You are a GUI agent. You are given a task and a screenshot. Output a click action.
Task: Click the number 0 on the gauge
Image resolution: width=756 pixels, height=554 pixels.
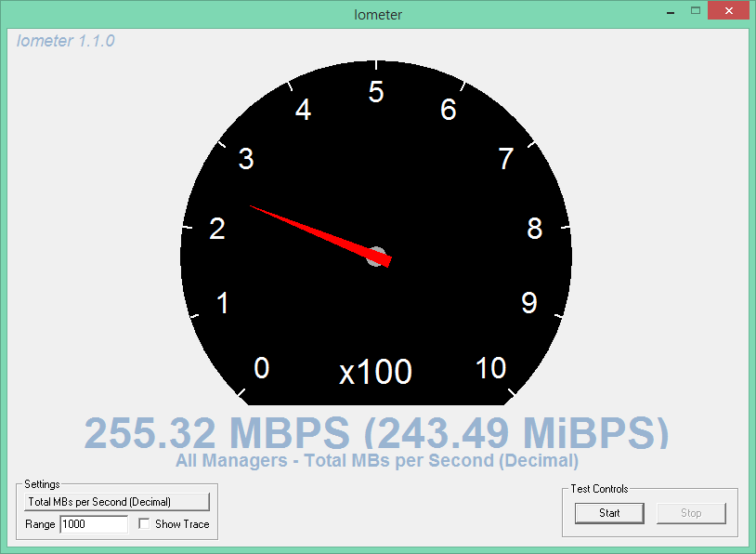261,368
